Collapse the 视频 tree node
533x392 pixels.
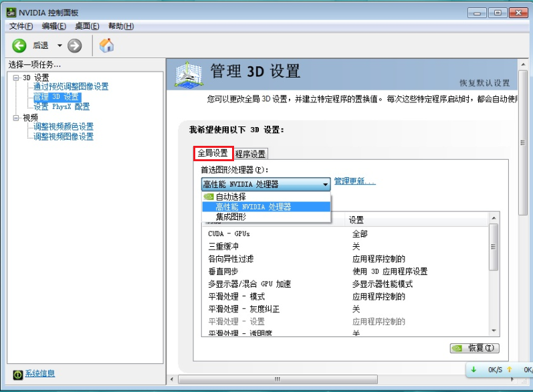[15, 118]
